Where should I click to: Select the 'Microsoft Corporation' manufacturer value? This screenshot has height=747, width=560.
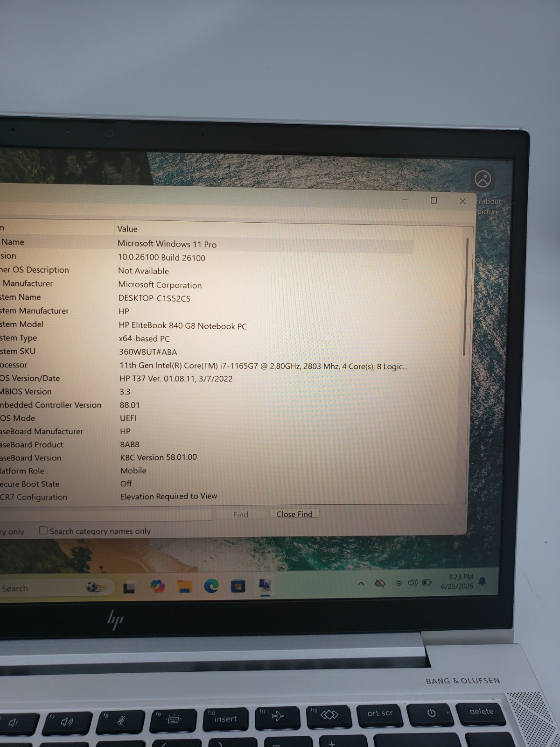pyautogui.click(x=160, y=285)
